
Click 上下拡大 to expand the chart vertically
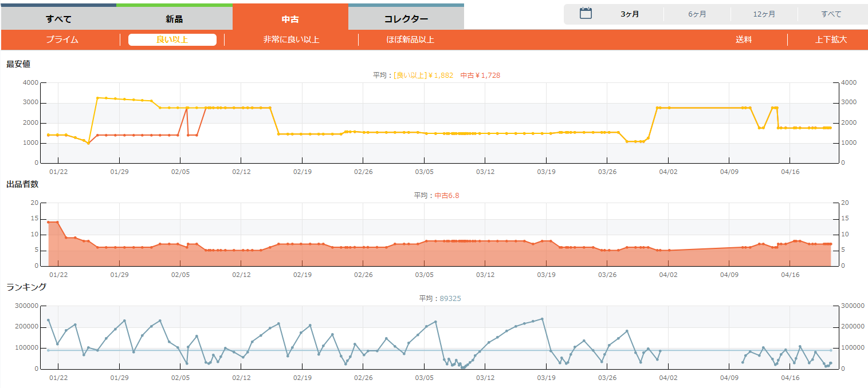tap(831, 39)
